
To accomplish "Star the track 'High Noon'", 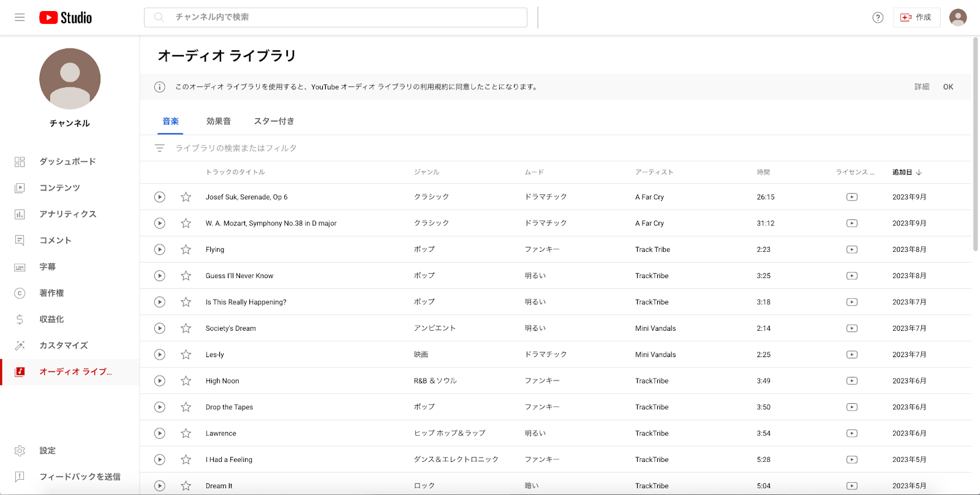I will (186, 381).
